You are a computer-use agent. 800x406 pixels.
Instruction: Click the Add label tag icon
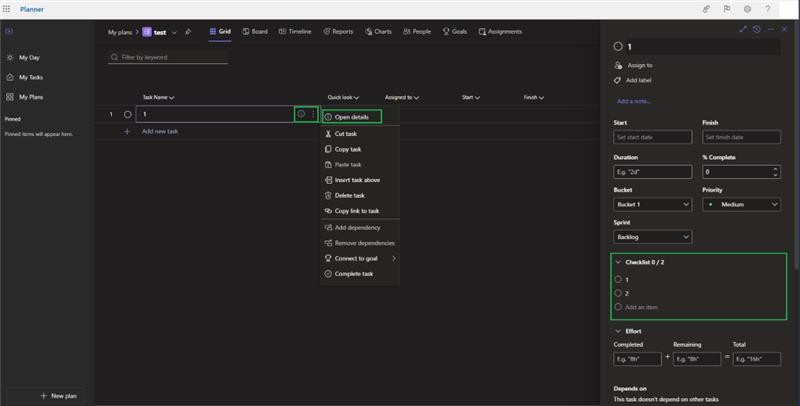click(617, 80)
